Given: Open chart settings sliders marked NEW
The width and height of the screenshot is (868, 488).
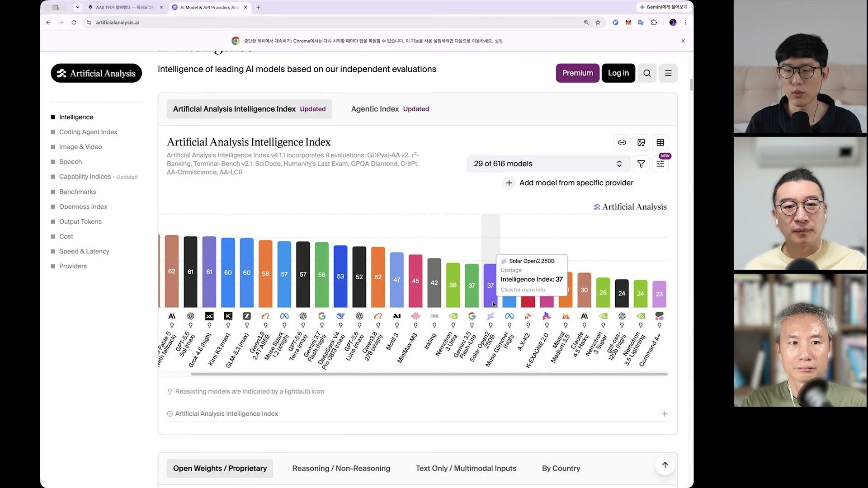Looking at the screenshot, I should [x=660, y=164].
